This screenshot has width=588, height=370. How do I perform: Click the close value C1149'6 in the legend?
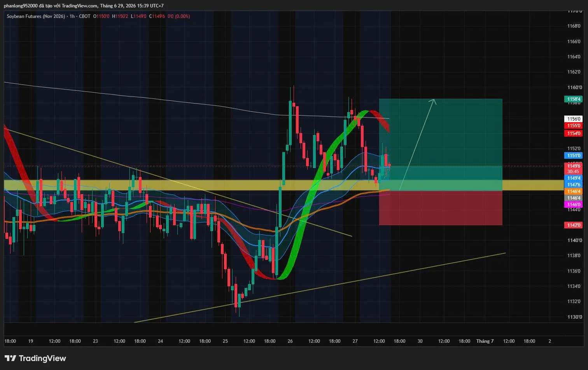pos(157,16)
